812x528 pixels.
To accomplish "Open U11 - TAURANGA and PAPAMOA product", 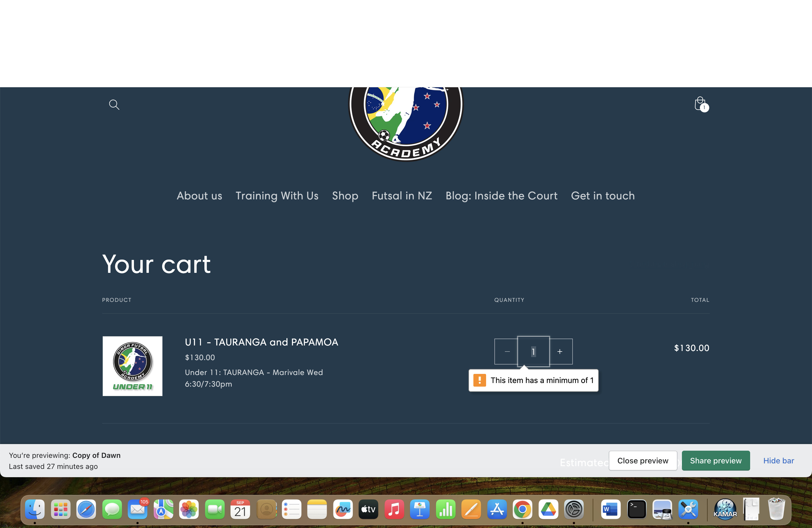I will point(261,342).
